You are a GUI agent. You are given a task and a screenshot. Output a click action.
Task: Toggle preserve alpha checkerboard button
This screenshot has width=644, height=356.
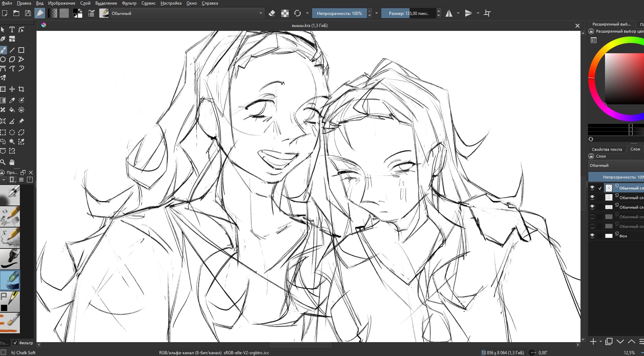pos(285,13)
